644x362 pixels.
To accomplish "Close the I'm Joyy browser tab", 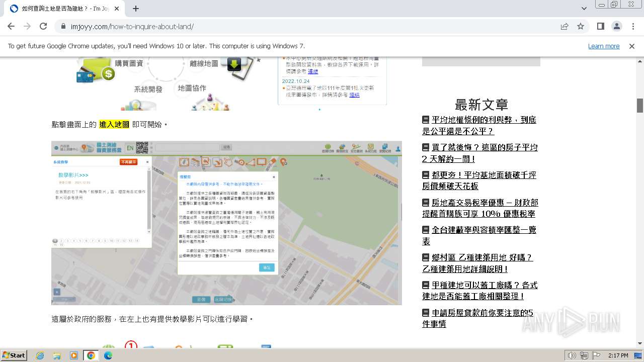I will click(x=117, y=9).
